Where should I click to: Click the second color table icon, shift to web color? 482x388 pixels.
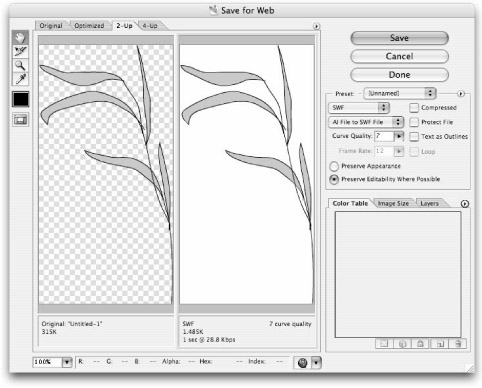click(402, 343)
